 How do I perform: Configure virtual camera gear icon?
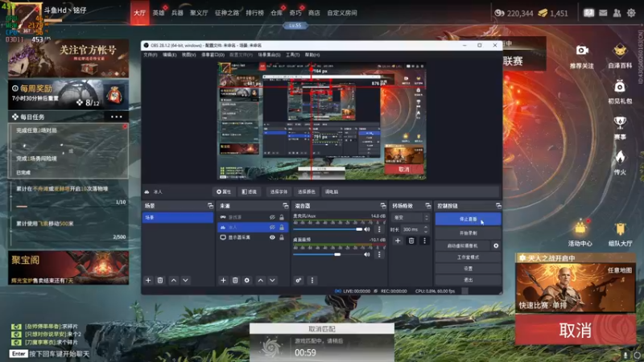496,246
